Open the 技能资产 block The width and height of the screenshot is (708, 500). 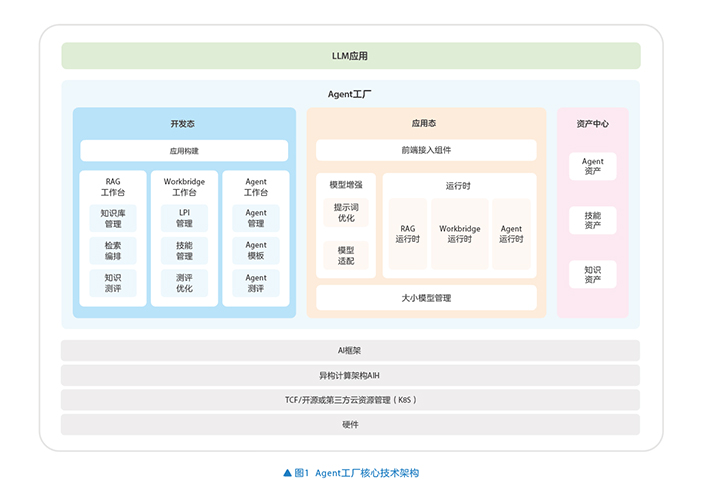(592, 220)
